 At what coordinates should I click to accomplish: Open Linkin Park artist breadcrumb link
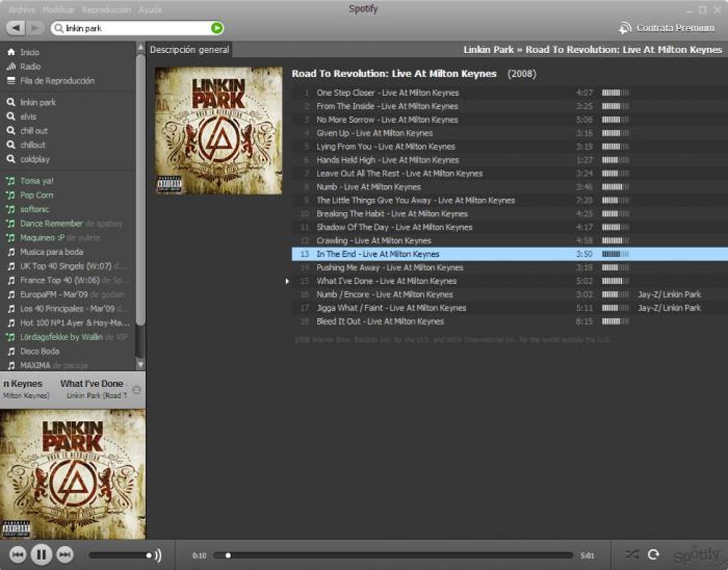[488, 50]
